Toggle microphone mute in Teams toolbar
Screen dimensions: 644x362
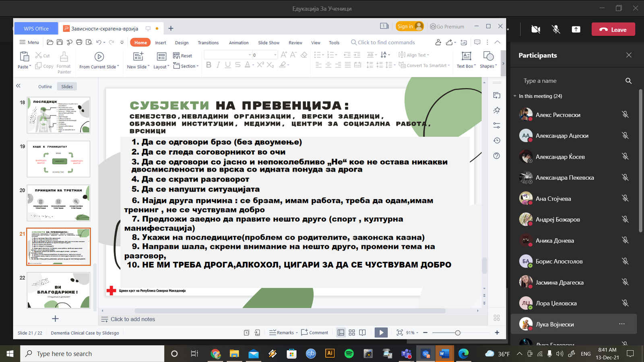click(x=556, y=29)
